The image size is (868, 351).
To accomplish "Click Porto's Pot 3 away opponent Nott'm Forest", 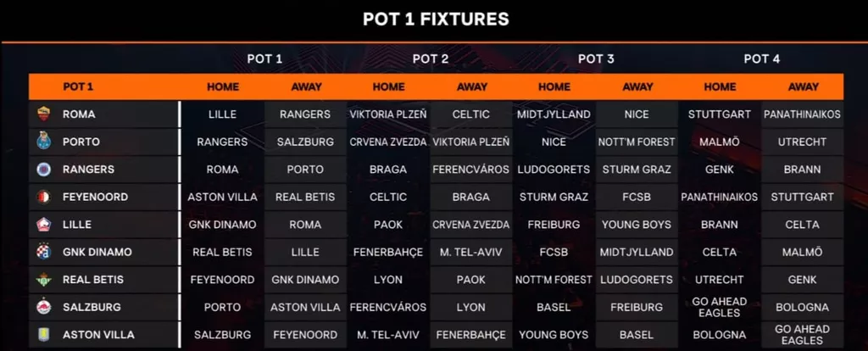I will pyautogui.click(x=637, y=142).
